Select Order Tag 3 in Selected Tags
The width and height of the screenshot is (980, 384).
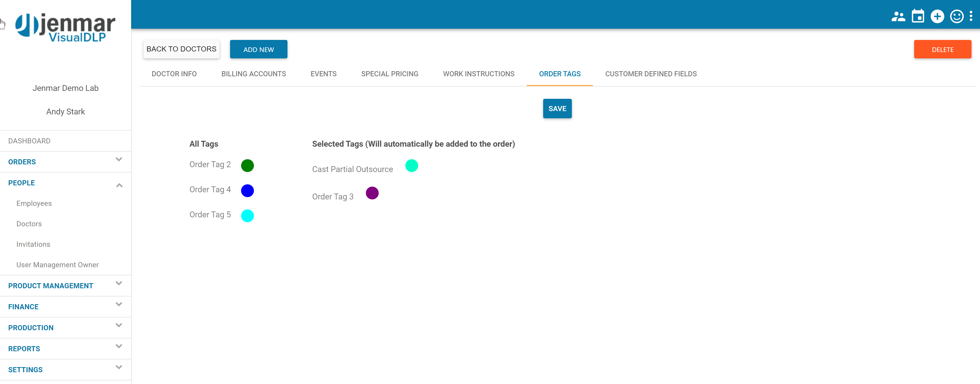click(333, 197)
